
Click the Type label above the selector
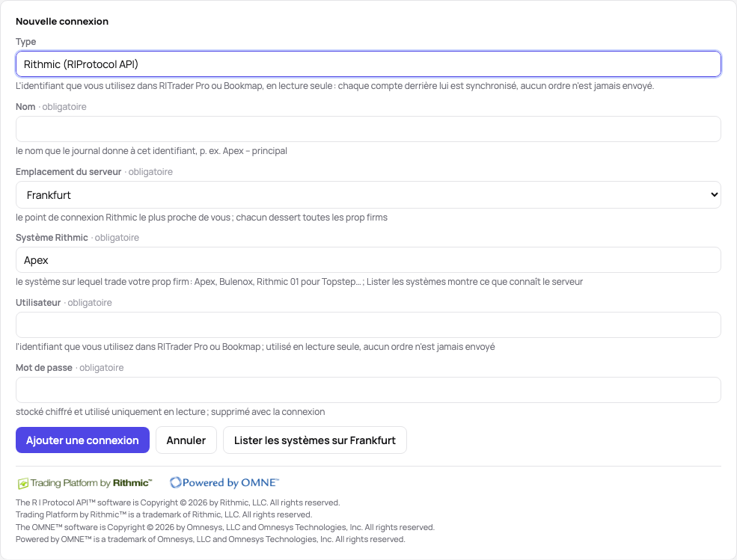(26, 42)
